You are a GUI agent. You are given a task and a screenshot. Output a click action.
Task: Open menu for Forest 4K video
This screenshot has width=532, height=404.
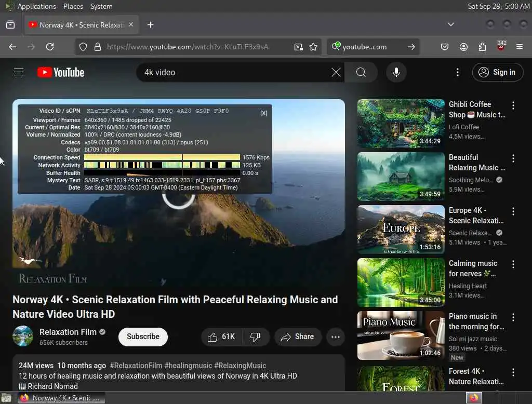(513, 372)
